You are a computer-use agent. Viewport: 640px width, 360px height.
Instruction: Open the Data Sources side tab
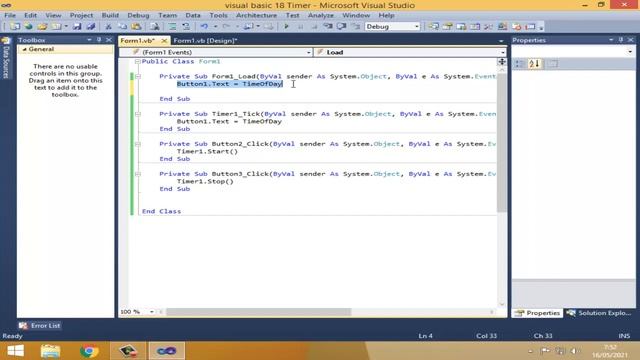[x=6, y=58]
